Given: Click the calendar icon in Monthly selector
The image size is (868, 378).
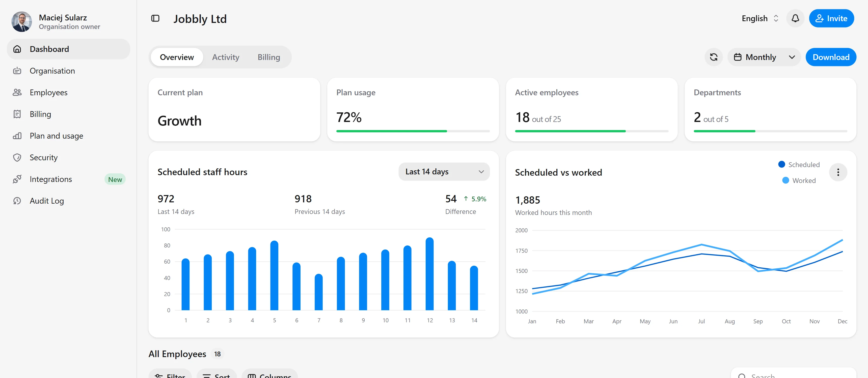Looking at the screenshot, I should coord(738,57).
